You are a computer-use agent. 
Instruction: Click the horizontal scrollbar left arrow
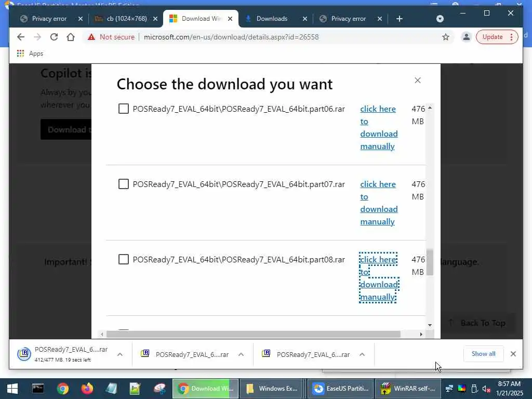click(x=102, y=334)
